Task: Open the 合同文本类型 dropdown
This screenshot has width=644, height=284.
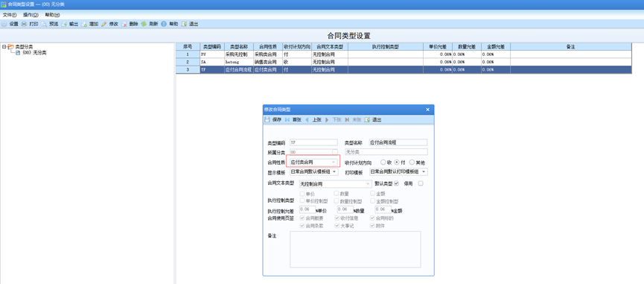Action: 369,183
